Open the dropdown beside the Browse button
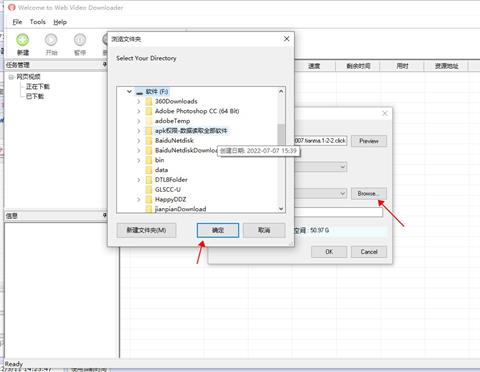480x372 pixels. (x=343, y=194)
